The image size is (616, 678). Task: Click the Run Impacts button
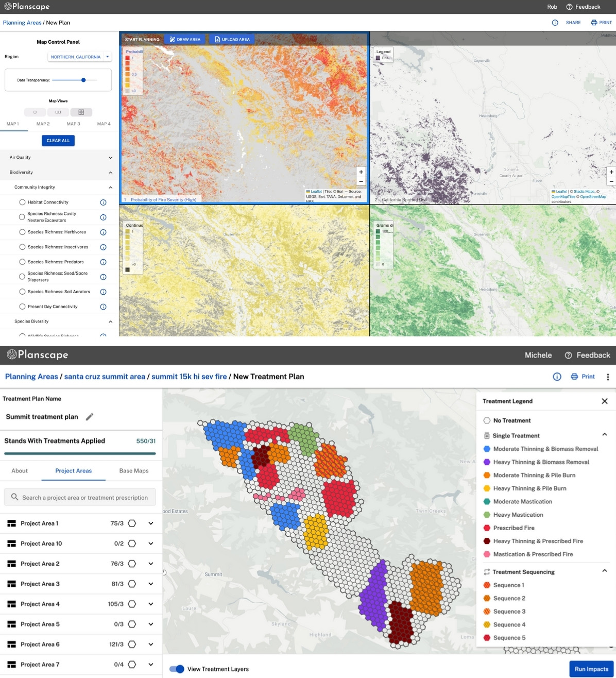[x=591, y=669]
